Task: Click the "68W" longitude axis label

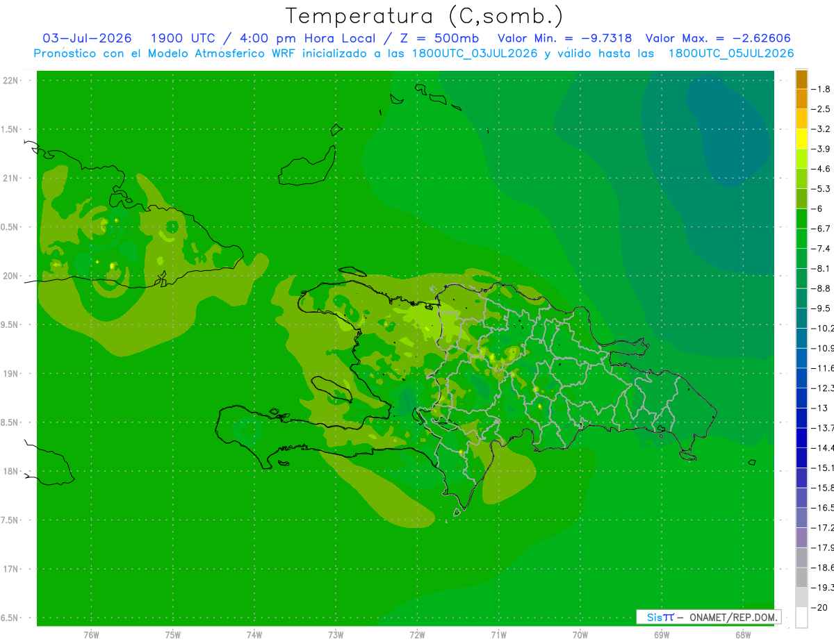Action: coord(743,634)
